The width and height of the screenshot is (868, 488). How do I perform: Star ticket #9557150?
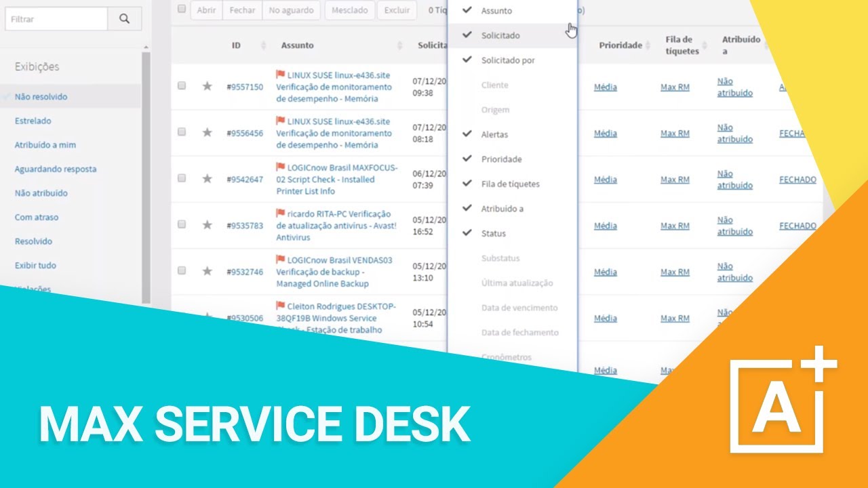click(208, 86)
